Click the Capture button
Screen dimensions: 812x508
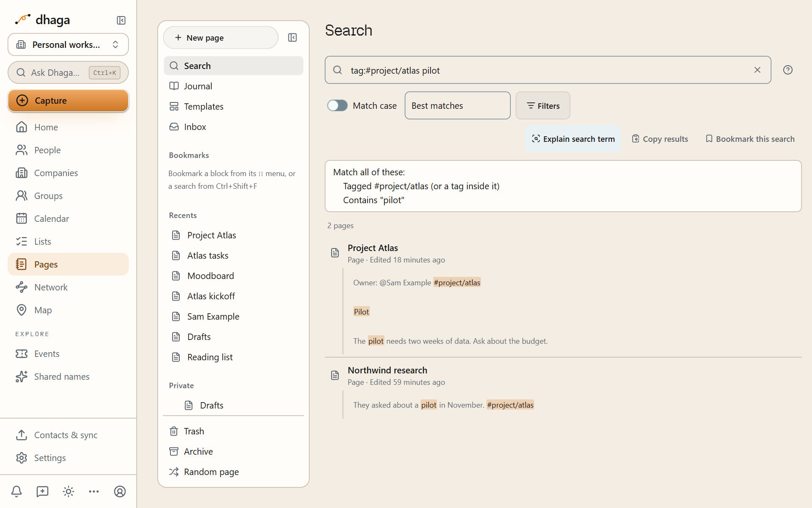point(68,100)
